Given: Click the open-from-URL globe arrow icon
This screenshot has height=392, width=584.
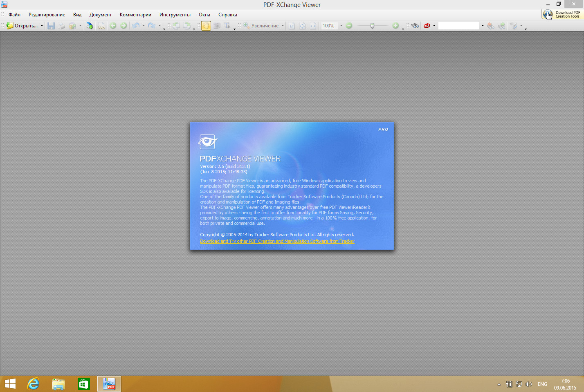Looking at the screenshot, I should (89, 26).
